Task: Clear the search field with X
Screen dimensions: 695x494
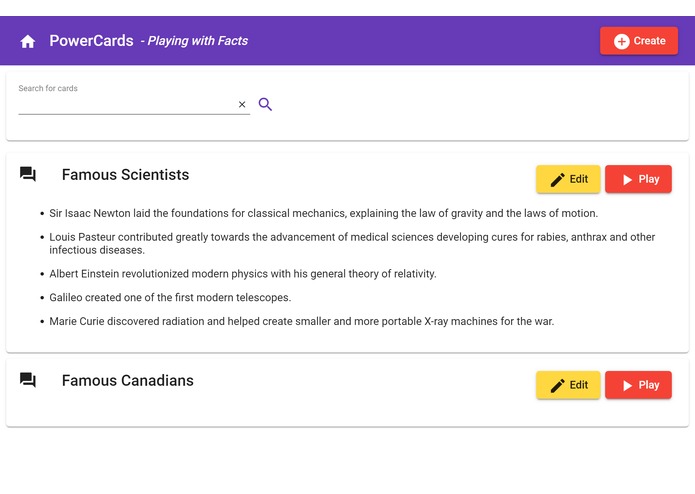Action: click(242, 105)
